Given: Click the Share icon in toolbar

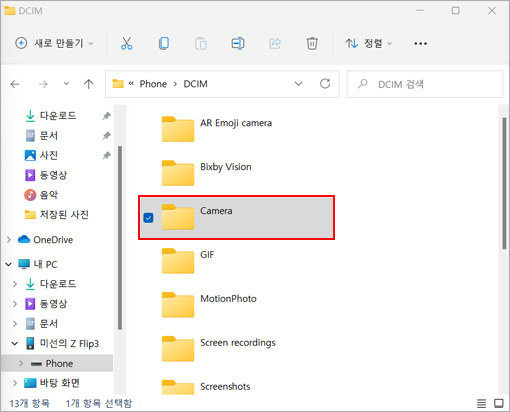Looking at the screenshot, I should [275, 43].
